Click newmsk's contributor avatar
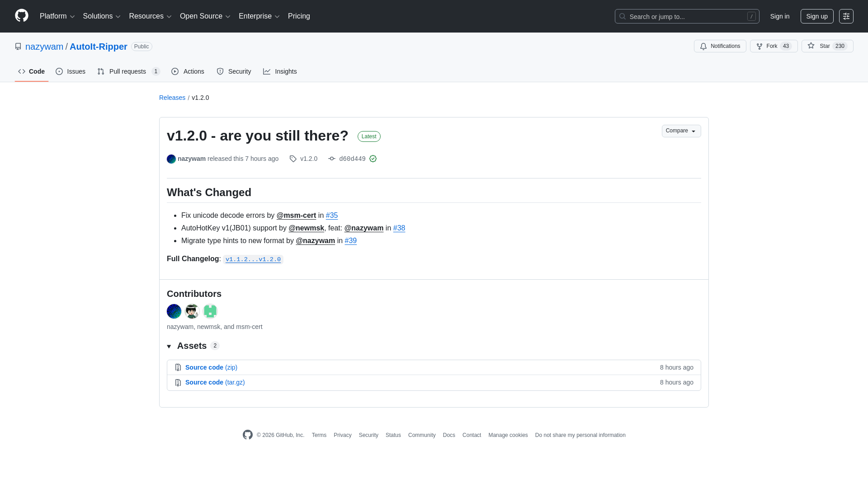Viewport: 868px width, 488px height. (192, 311)
